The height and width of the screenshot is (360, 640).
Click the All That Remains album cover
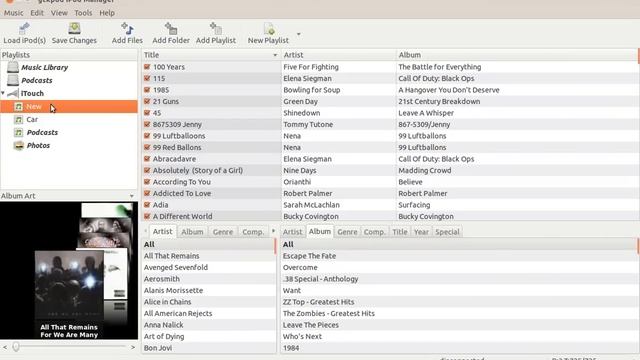(x=69, y=284)
